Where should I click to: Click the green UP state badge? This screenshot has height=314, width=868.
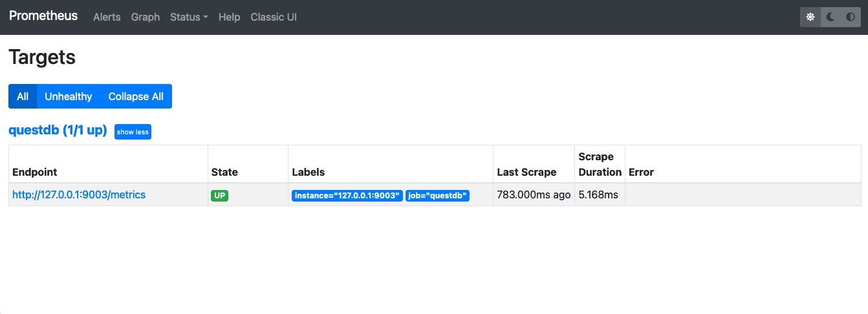point(220,195)
